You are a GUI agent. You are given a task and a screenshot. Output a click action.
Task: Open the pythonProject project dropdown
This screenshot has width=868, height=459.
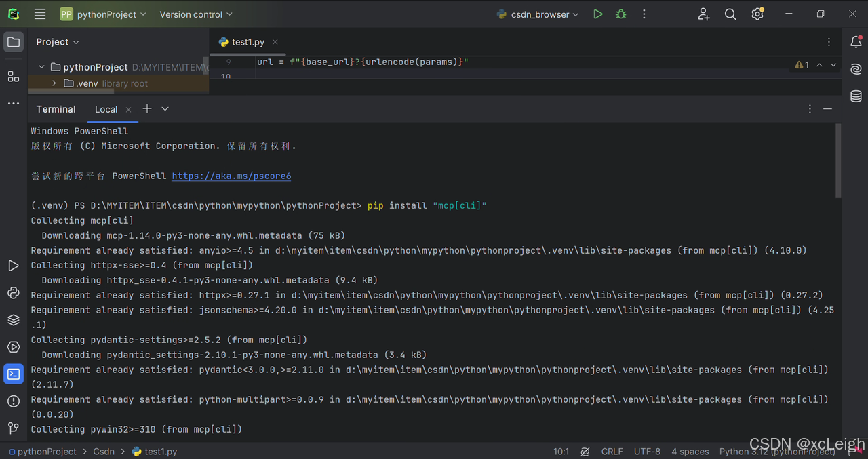pos(103,14)
